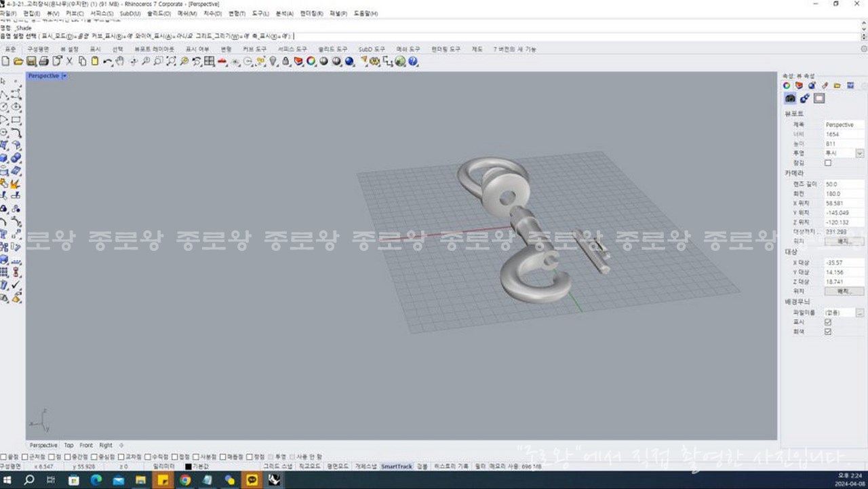Click the Save icon in toolbar
The image size is (868, 489).
point(31,61)
